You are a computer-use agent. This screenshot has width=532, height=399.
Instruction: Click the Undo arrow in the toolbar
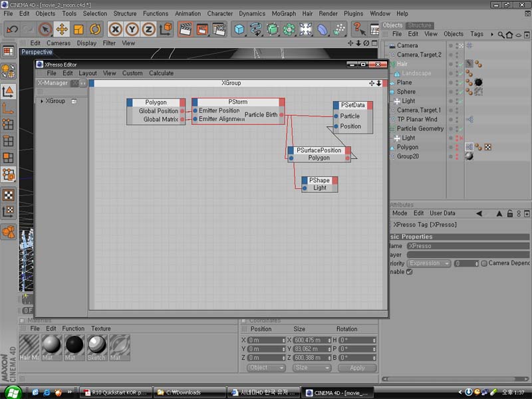point(12,29)
